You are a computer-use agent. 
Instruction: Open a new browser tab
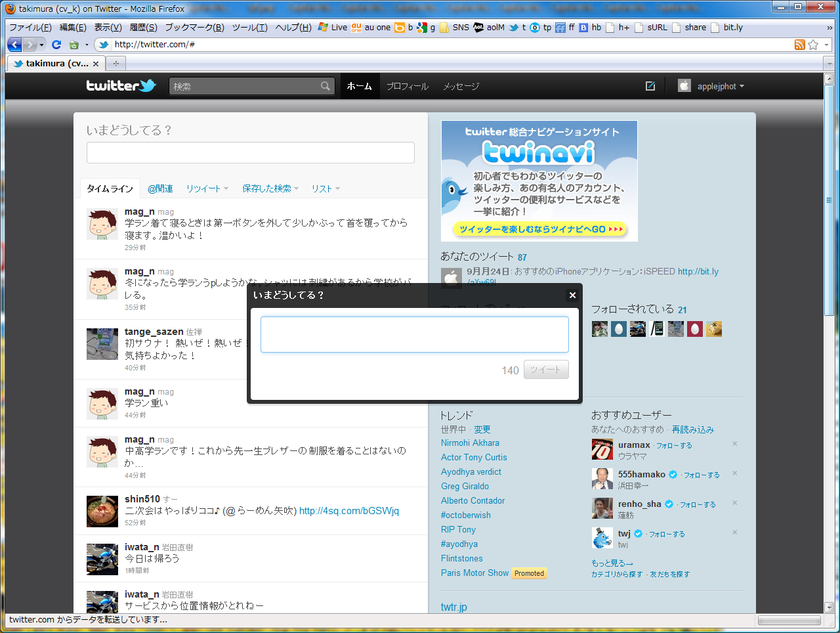click(x=116, y=64)
